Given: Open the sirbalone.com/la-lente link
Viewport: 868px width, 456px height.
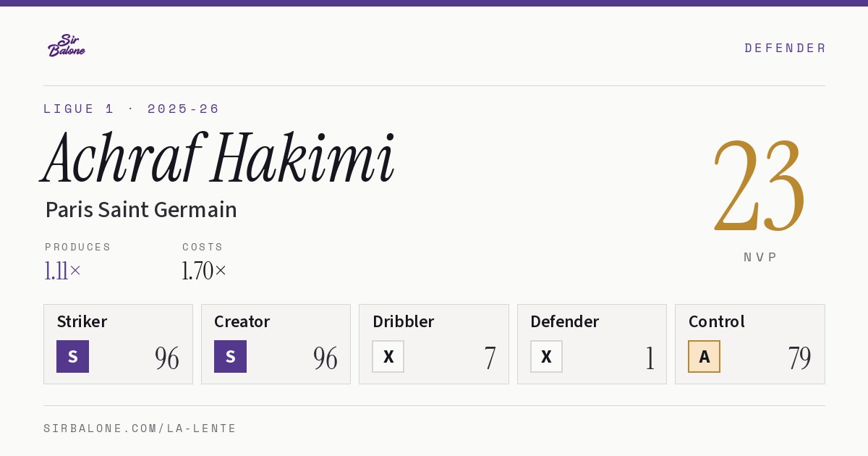Looking at the screenshot, I should click(140, 428).
